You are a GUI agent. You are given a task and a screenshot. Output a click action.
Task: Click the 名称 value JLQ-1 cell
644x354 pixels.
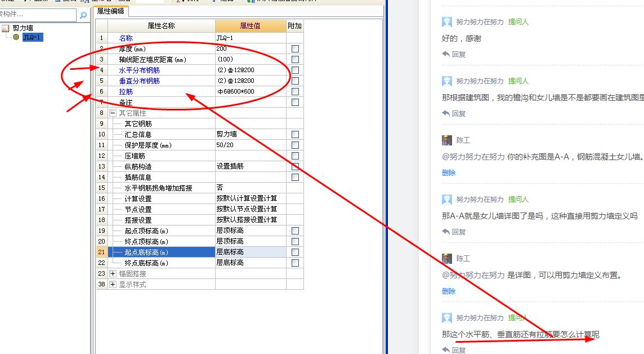click(x=251, y=38)
